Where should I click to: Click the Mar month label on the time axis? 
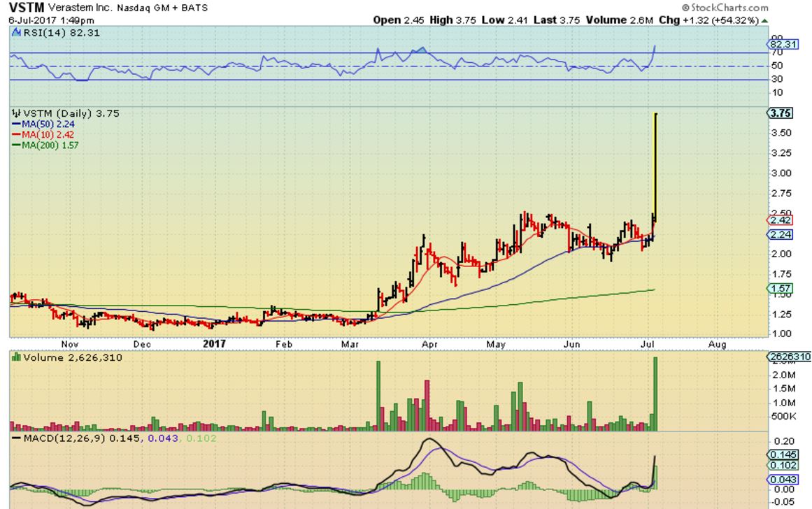pyautogui.click(x=350, y=344)
